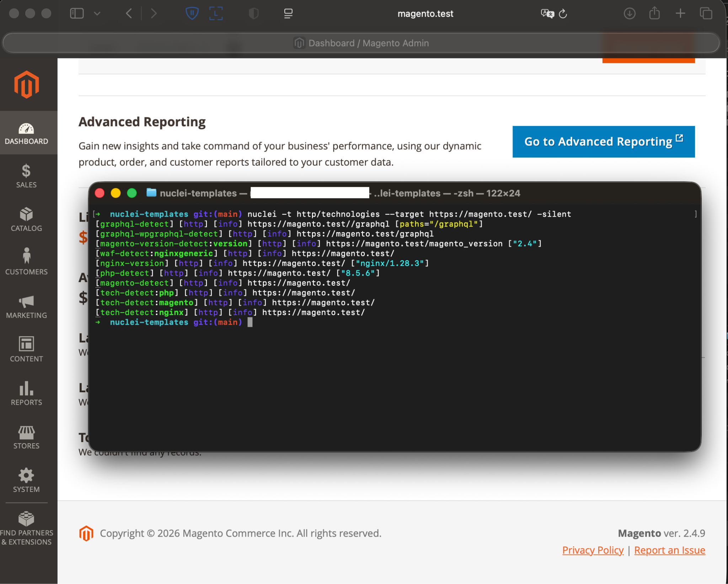Screen dimensions: 728x584
Task: Click the bracketed L extension icon
Action: click(216, 14)
